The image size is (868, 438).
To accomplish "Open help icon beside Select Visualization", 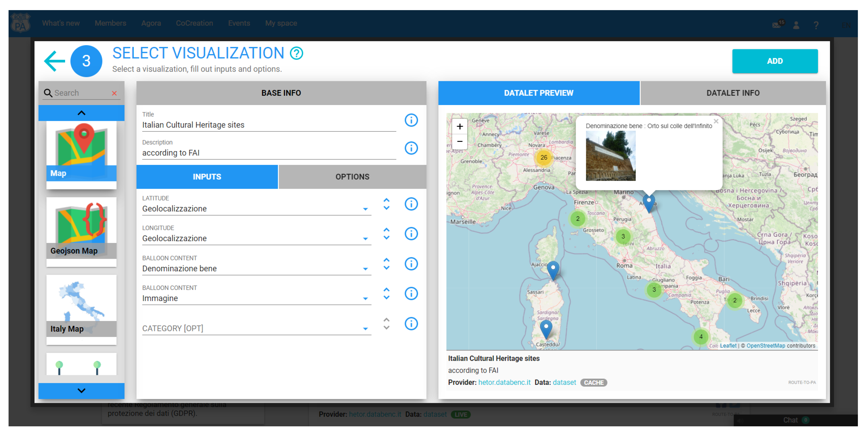I will 296,53.
